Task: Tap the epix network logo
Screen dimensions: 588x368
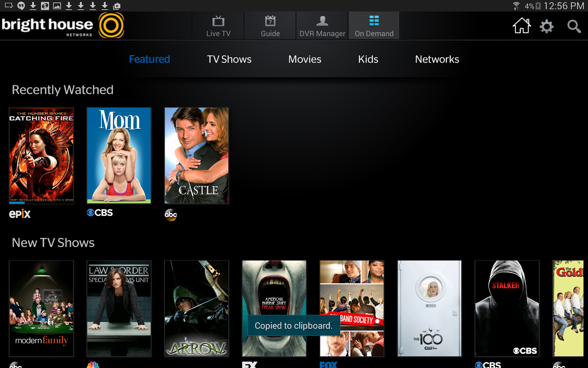Action: (20, 214)
